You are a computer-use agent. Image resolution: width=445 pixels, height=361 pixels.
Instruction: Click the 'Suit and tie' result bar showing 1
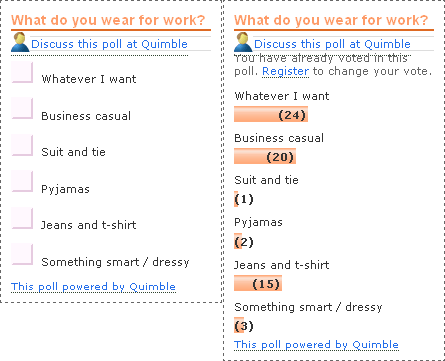tap(236, 199)
